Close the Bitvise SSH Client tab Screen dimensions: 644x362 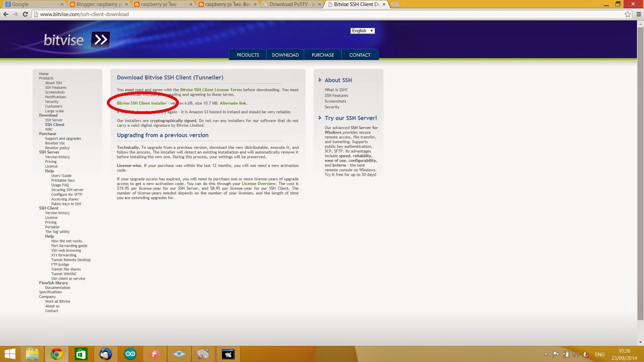384,4
